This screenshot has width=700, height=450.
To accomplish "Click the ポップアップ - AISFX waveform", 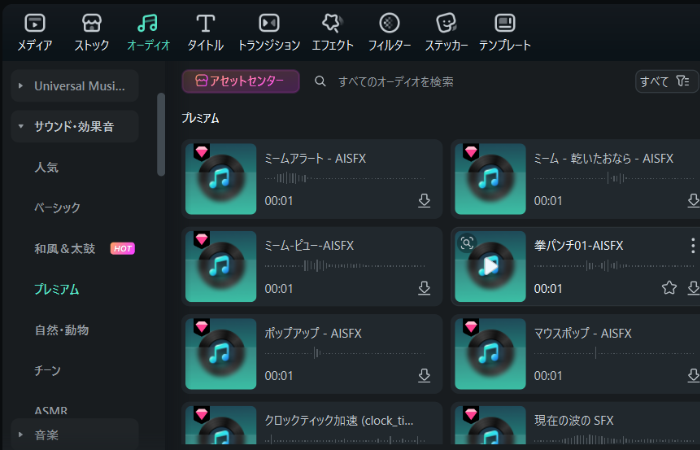I will click(x=345, y=354).
